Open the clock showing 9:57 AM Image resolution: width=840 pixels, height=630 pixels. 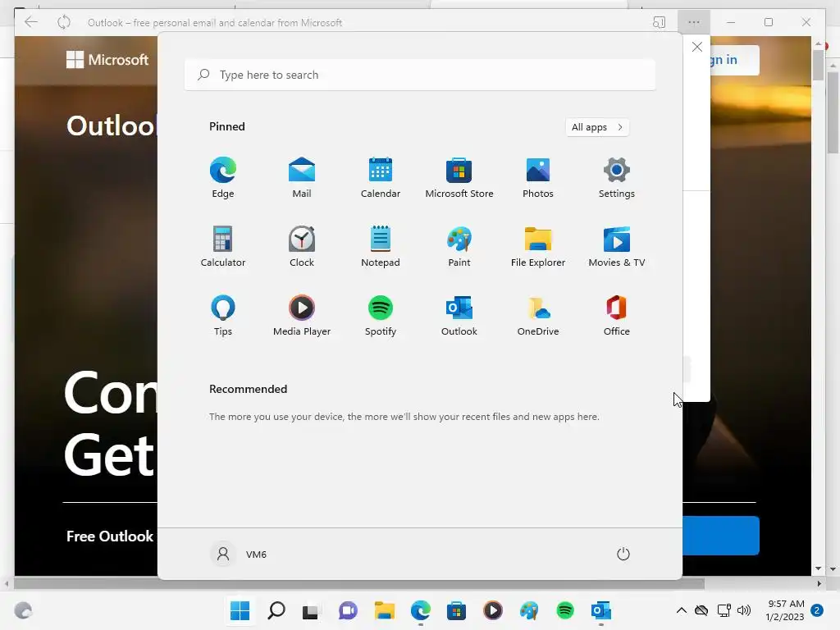coord(785,610)
